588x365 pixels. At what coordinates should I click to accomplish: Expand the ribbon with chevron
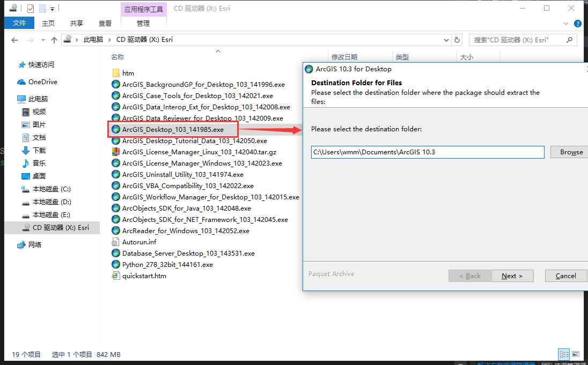(x=566, y=24)
